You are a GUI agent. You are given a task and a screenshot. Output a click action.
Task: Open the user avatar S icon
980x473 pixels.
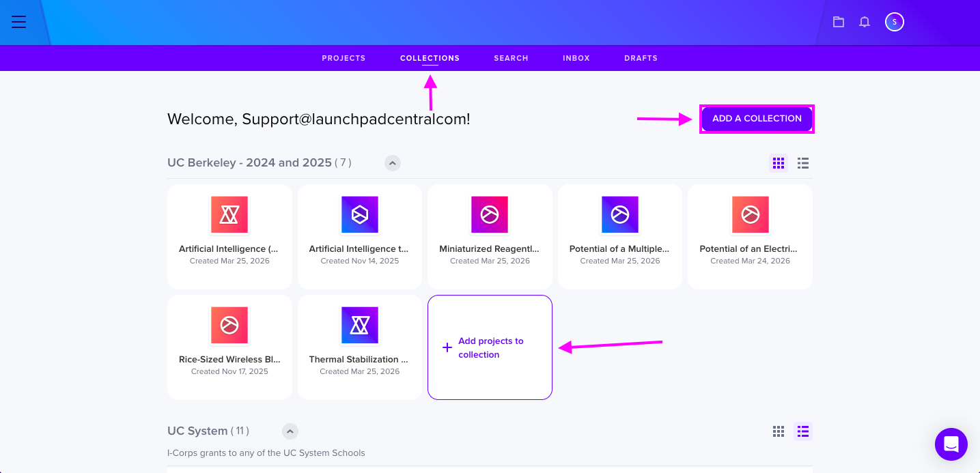tap(895, 22)
